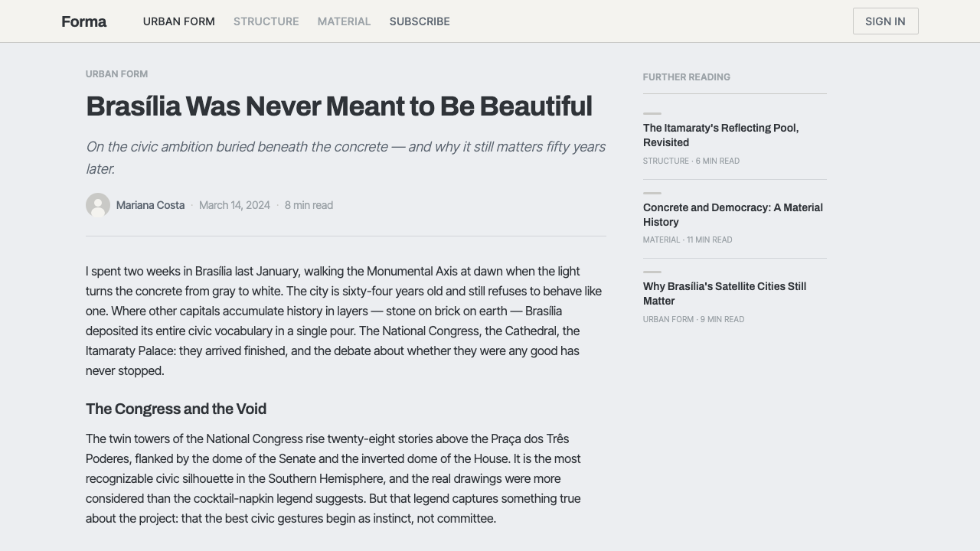The height and width of the screenshot is (551, 980).
Task: Read Concrete and Democracy: A Material History
Action: (733, 215)
